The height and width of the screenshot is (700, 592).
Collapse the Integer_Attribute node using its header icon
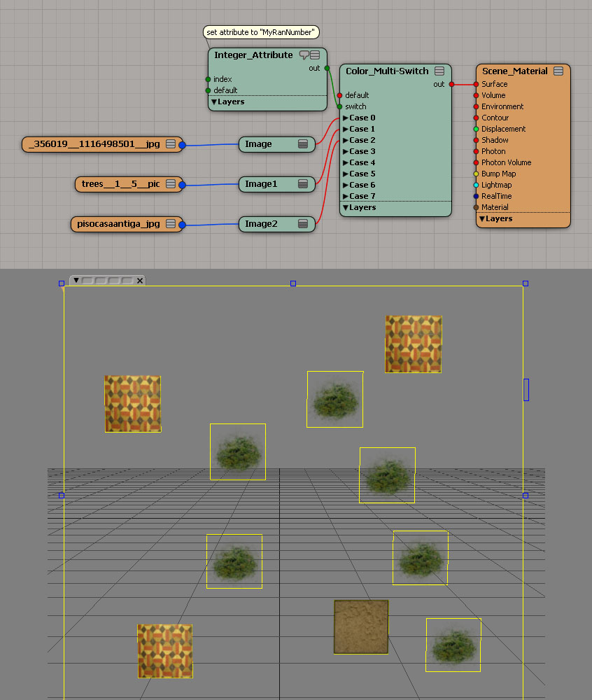[316, 55]
